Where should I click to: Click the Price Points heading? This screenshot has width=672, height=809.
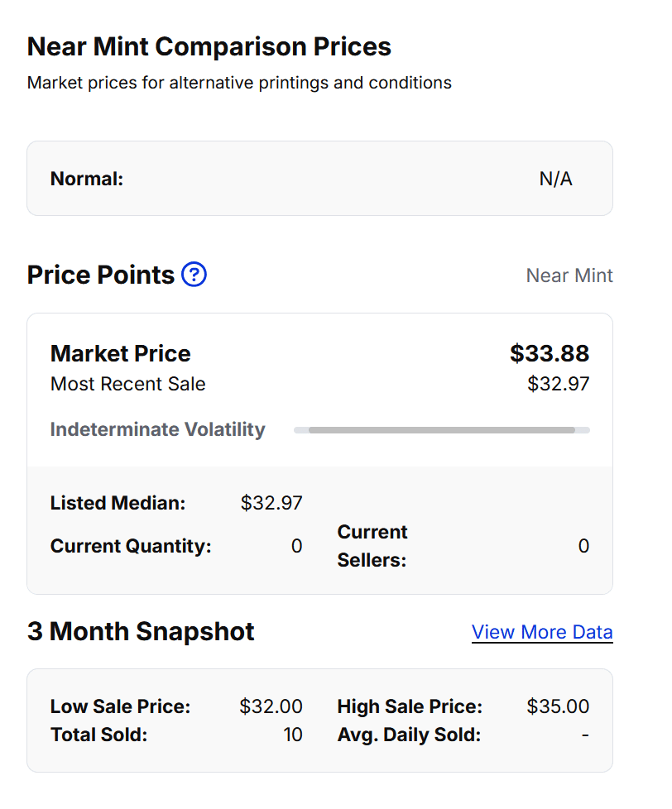tap(101, 274)
